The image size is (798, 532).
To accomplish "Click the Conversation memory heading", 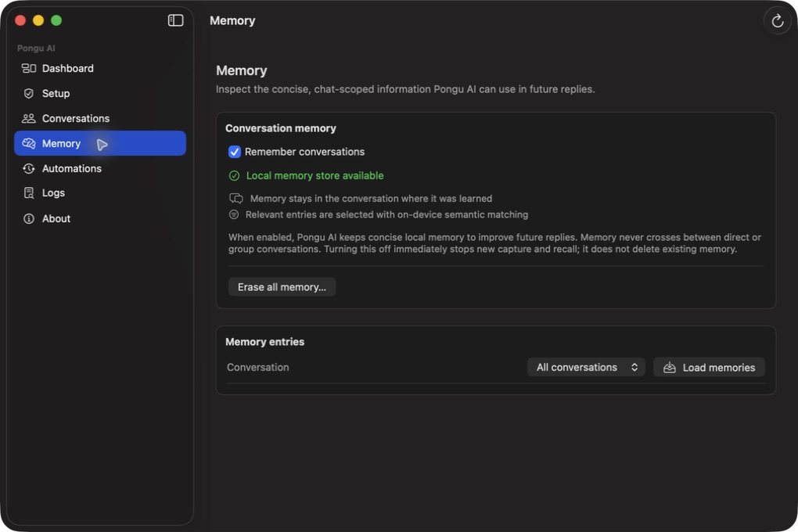I will coord(280,128).
